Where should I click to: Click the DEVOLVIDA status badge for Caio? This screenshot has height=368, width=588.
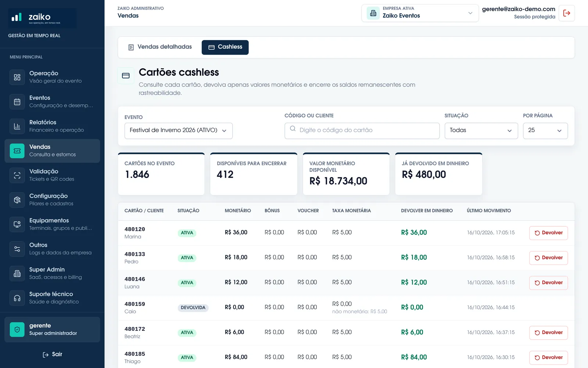coord(193,308)
